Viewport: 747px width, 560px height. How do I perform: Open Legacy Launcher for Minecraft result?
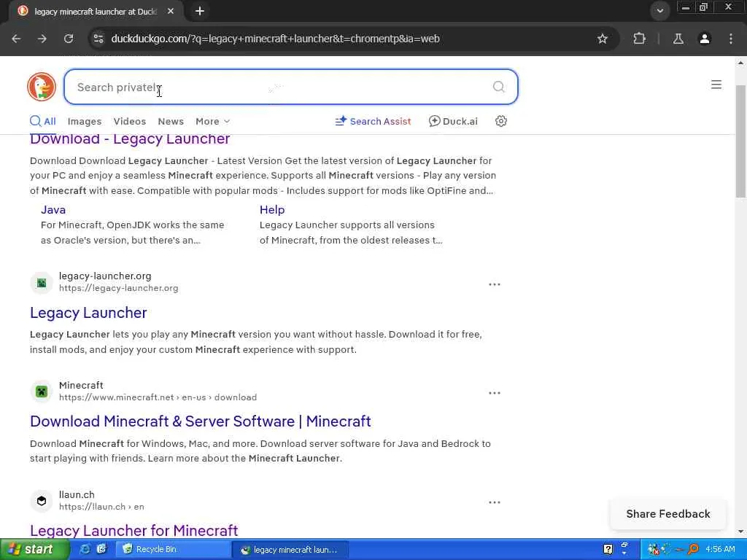tap(134, 530)
